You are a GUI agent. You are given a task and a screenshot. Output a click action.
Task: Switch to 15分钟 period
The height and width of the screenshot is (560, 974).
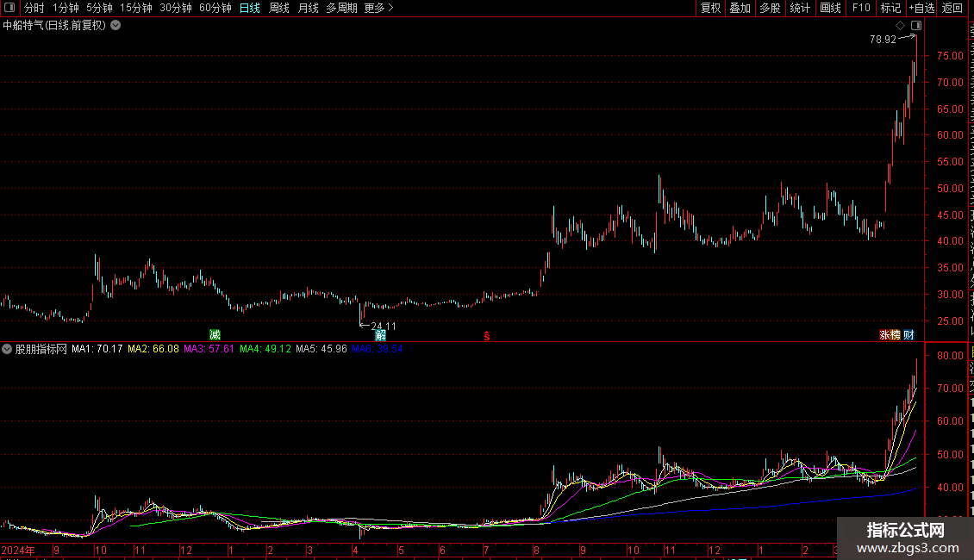pos(136,8)
